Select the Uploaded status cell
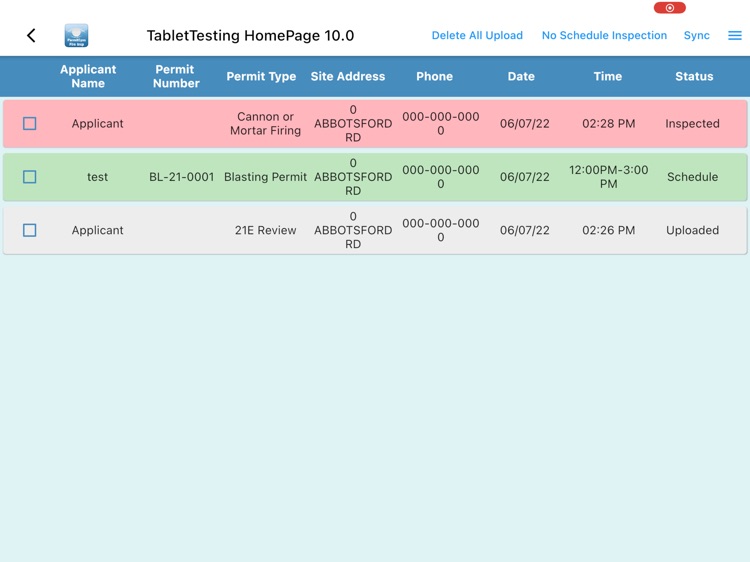This screenshot has width=750, height=562. click(692, 230)
